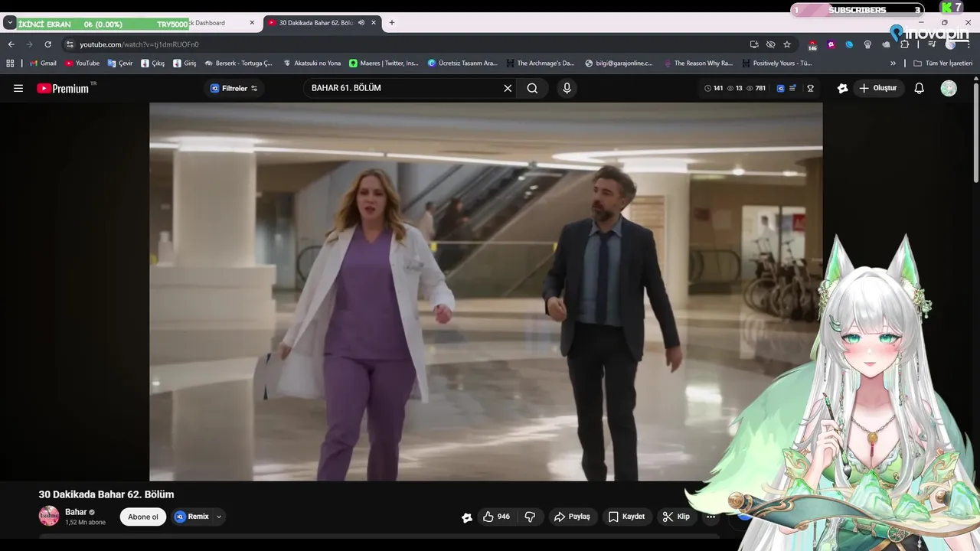Image resolution: width=980 pixels, height=551 pixels.
Task: Click the Oluştur create button
Action: pyautogui.click(x=878, y=88)
